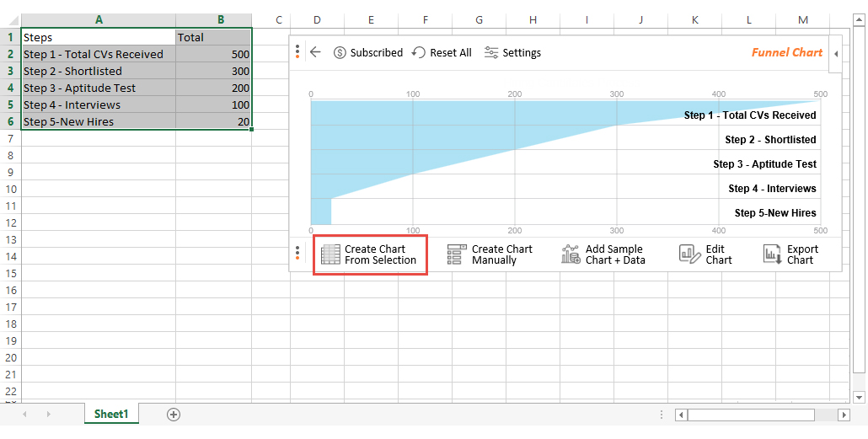
Task: Click the sheet tab bar splitter dots
Action: coord(661,415)
